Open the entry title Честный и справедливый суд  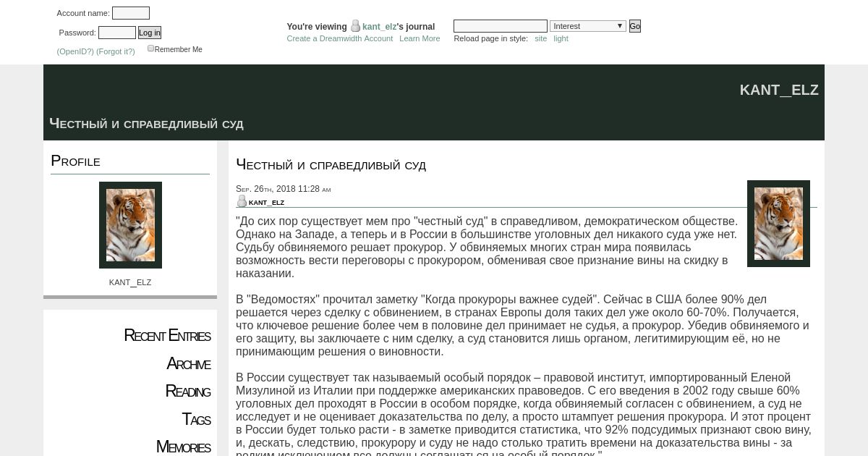pyautogui.click(x=331, y=165)
